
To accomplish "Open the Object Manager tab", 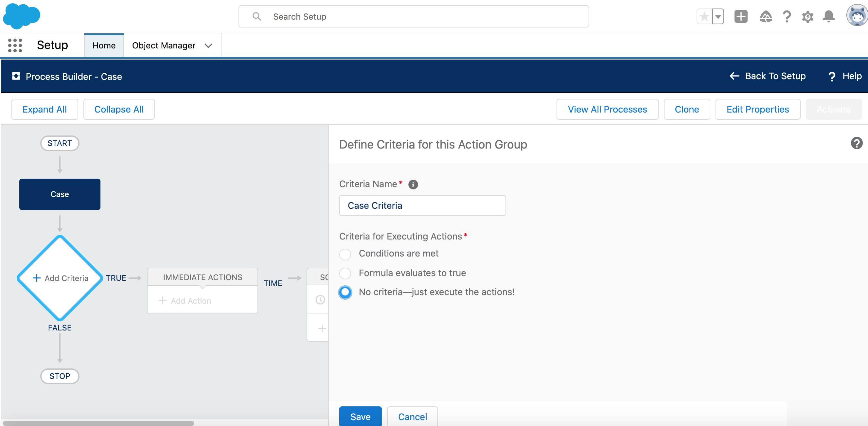I will tap(163, 45).
